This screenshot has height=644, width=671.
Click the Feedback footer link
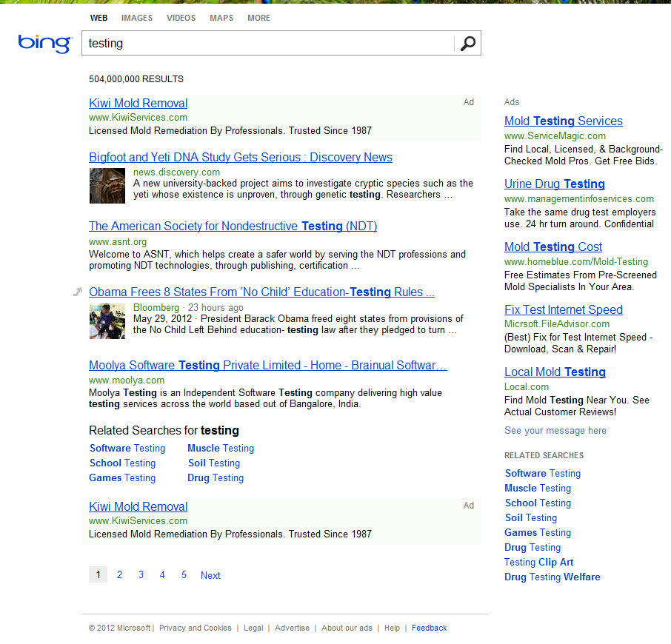tap(430, 628)
